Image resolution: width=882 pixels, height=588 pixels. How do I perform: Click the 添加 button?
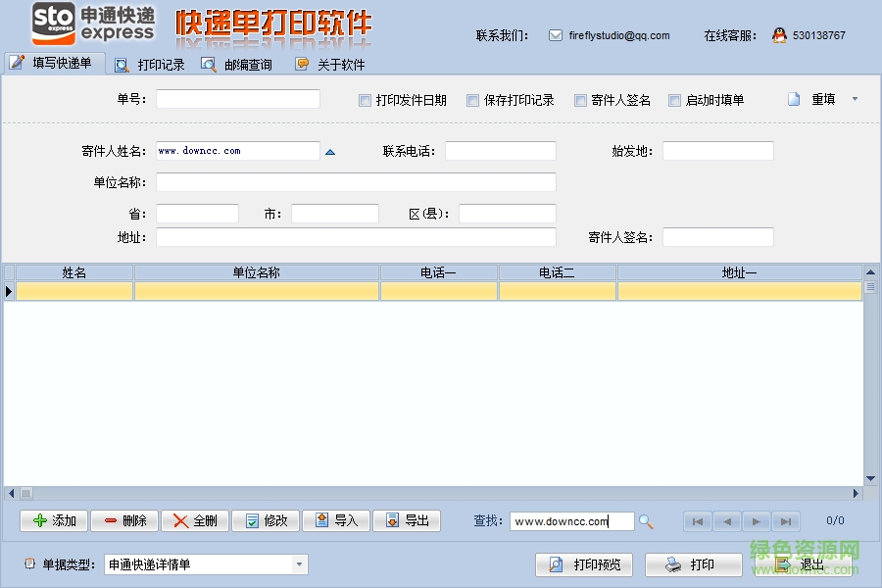(55, 520)
